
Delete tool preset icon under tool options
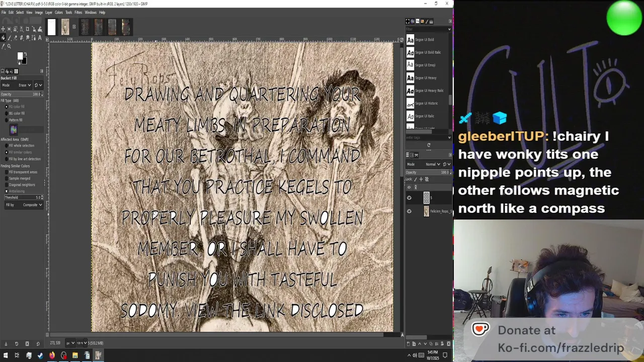coord(27,344)
